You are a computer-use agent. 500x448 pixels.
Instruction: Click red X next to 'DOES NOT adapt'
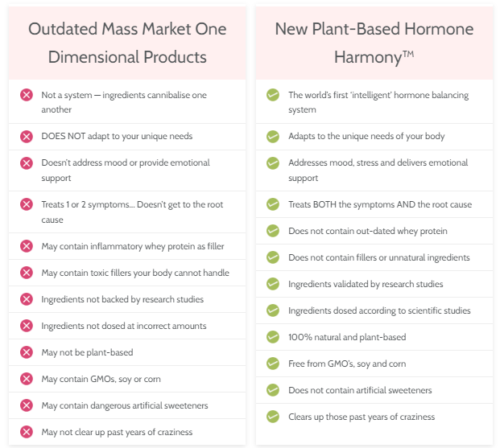tap(27, 137)
